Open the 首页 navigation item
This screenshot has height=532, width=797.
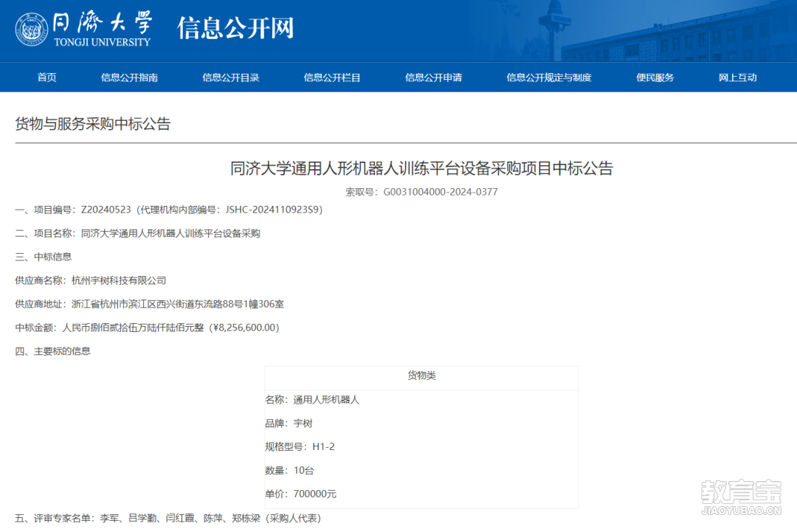point(46,77)
